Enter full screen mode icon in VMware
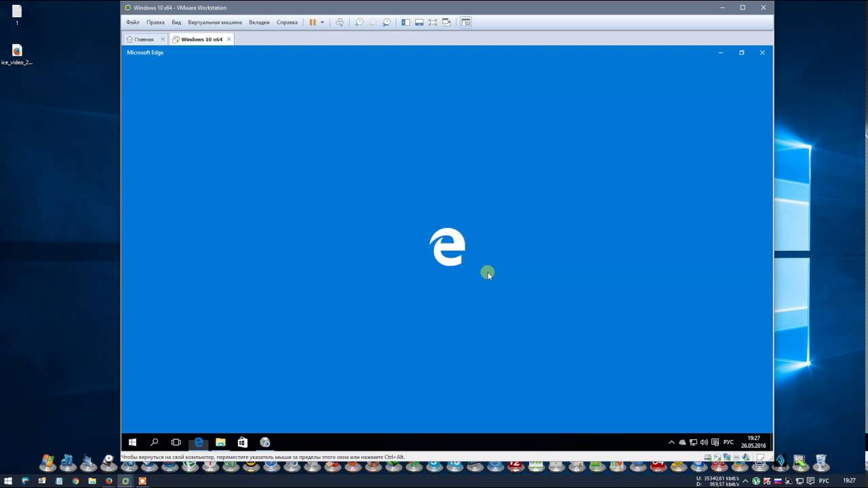 tap(433, 22)
